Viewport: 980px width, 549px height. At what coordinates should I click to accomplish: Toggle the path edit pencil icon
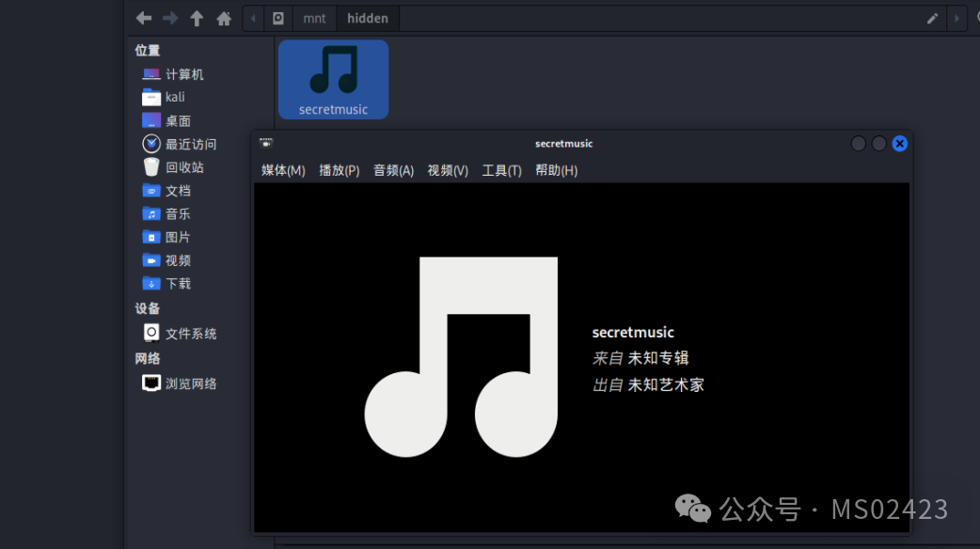click(x=932, y=18)
